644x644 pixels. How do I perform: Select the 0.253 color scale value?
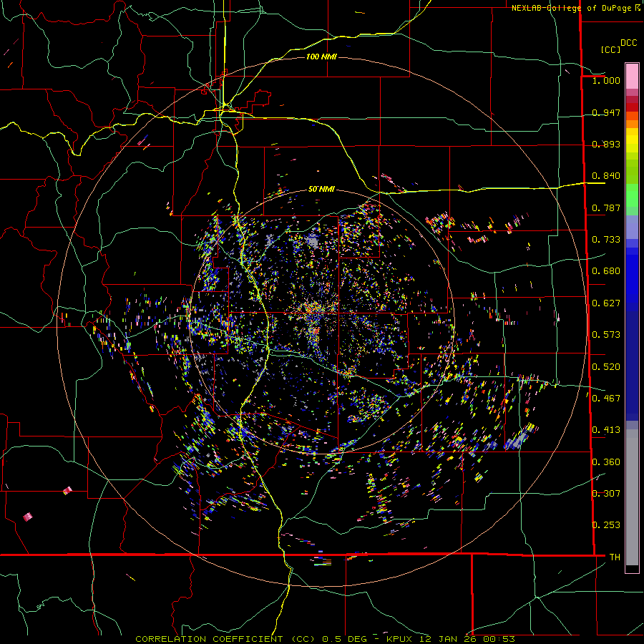tap(606, 525)
